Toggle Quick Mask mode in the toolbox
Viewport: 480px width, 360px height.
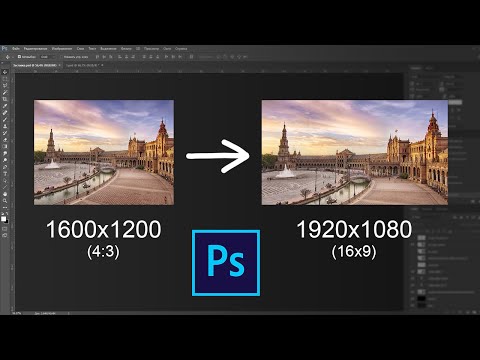click(x=5, y=229)
